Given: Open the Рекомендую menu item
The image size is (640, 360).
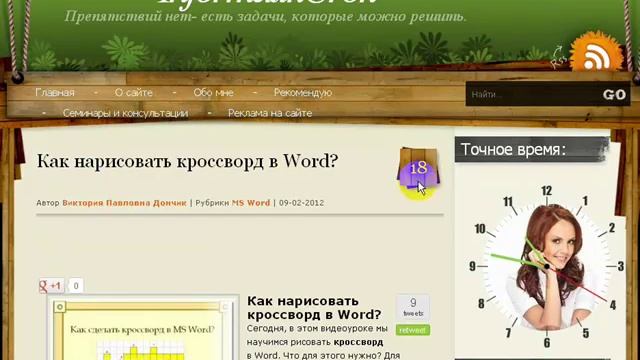Looking at the screenshot, I should (x=303, y=93).
